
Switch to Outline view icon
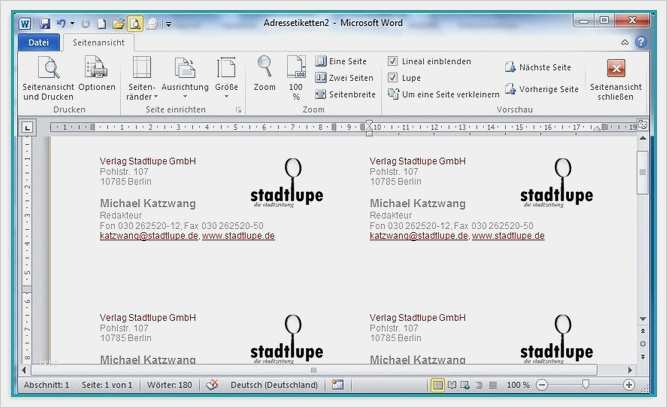479,385
